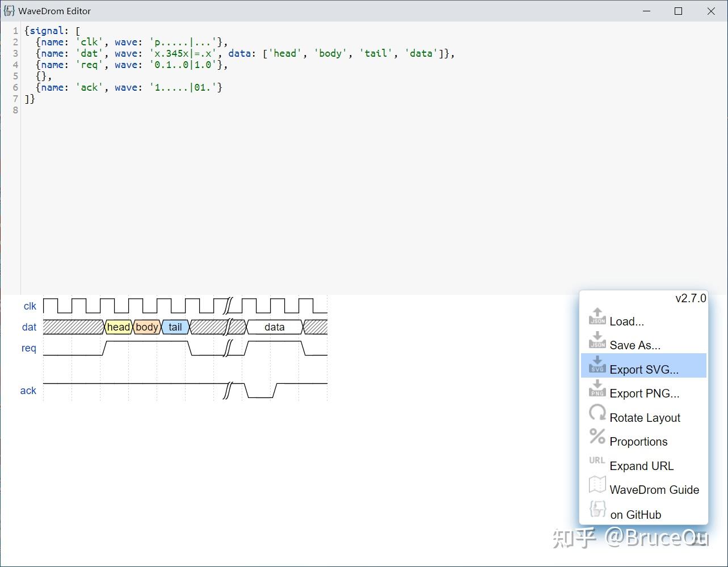This screenshot has width=728, height=567.
Task: Click the Proportions percent icon
Action: (x=597, y=437)
